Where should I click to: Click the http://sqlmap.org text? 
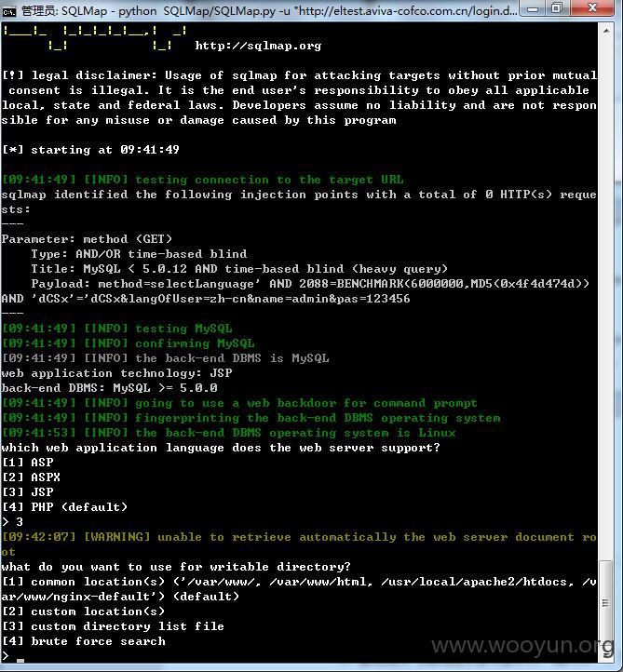click(x=258, y=46)
